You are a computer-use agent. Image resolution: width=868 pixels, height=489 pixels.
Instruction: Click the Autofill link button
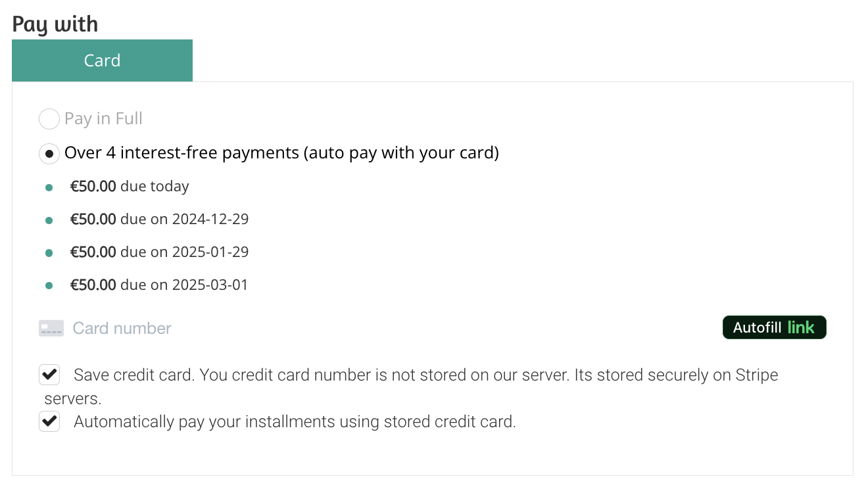(x=774, y=327)
